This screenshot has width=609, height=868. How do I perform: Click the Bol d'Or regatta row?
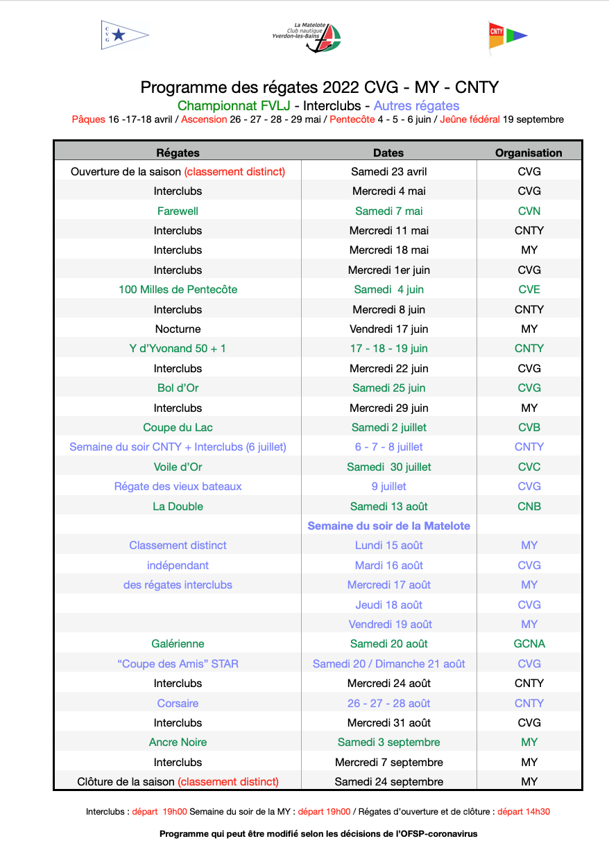click(x=318, y=388)
